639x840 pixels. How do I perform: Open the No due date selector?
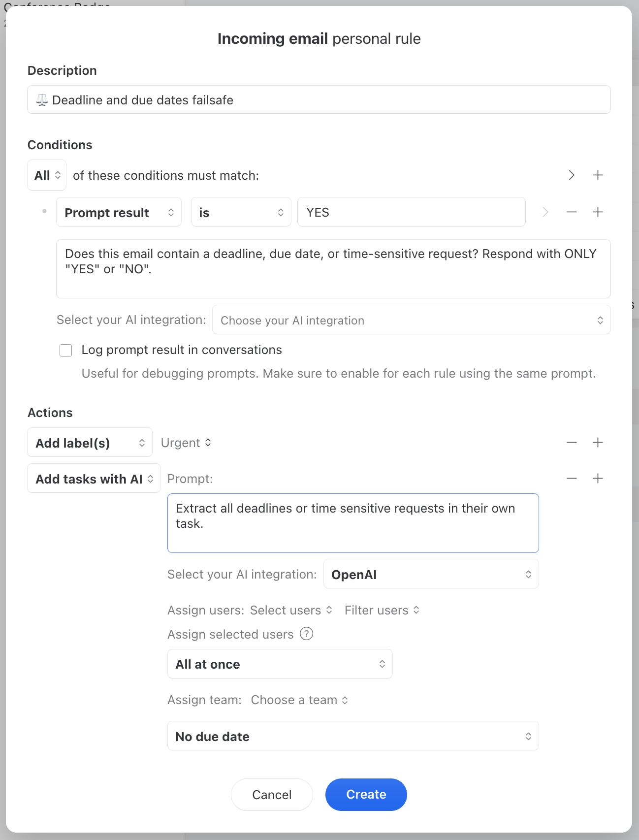353,736
